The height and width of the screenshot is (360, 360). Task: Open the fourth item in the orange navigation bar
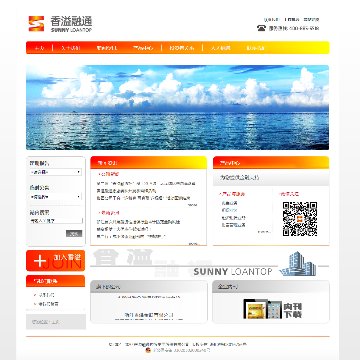coord(143,48)
